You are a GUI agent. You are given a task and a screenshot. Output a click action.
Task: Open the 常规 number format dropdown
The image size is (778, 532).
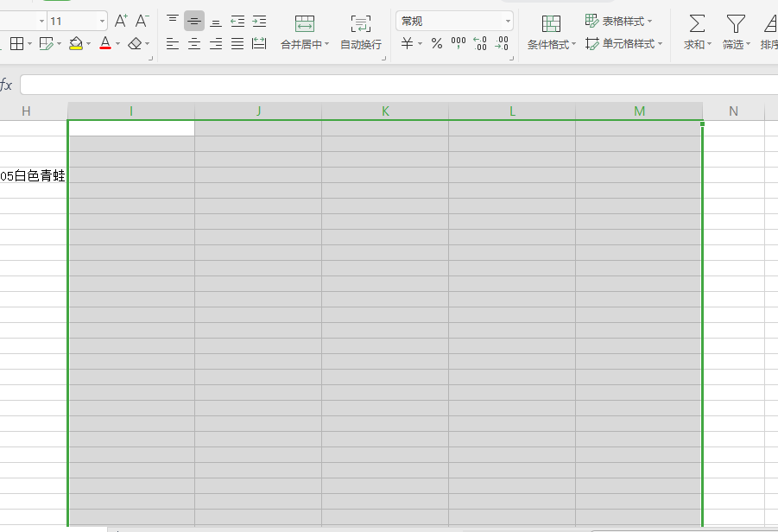[508, 22]
